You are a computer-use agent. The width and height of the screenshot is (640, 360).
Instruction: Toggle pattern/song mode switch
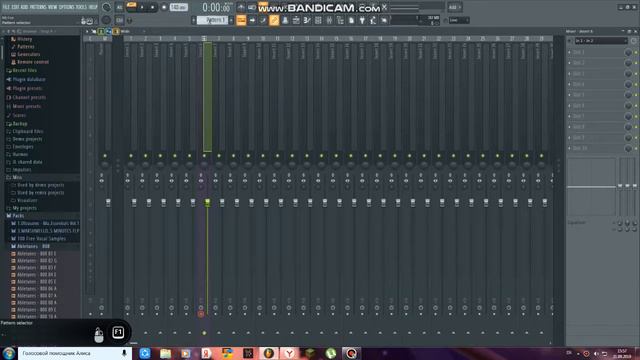(x=131, y=7)
